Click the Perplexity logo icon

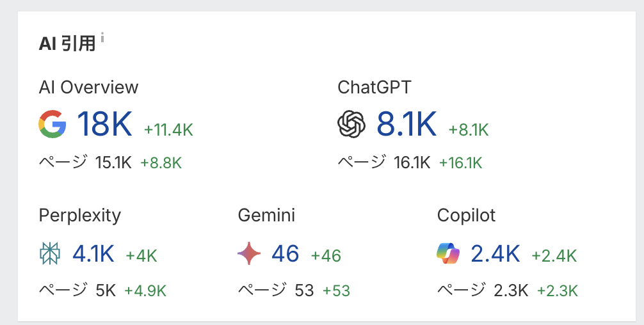pos(50,254)
